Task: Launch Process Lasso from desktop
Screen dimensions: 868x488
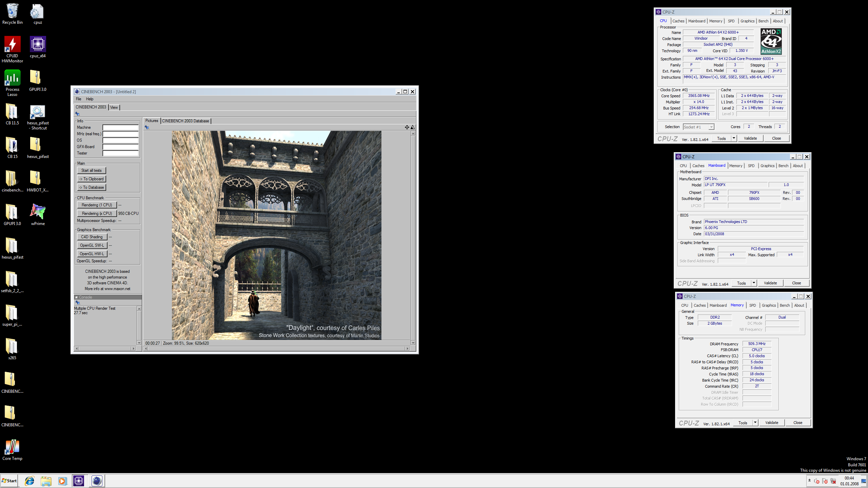Action: 13,83
